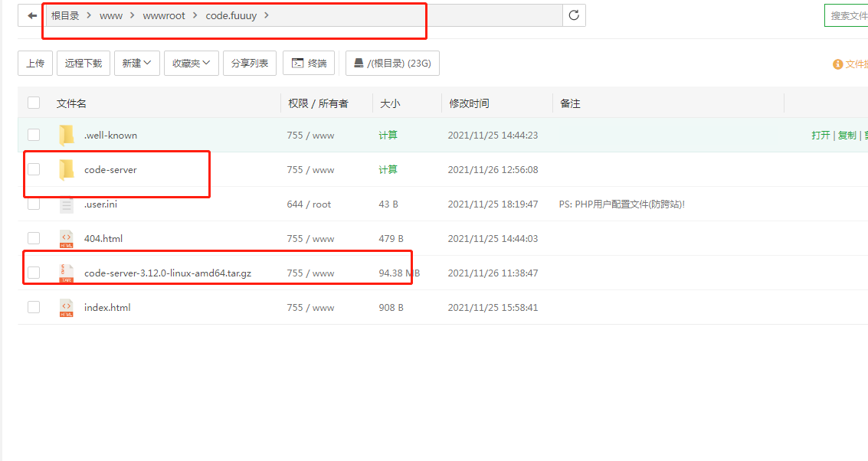
Task: Click the 644 / root permission cell
Action: (x=309, y=204)
